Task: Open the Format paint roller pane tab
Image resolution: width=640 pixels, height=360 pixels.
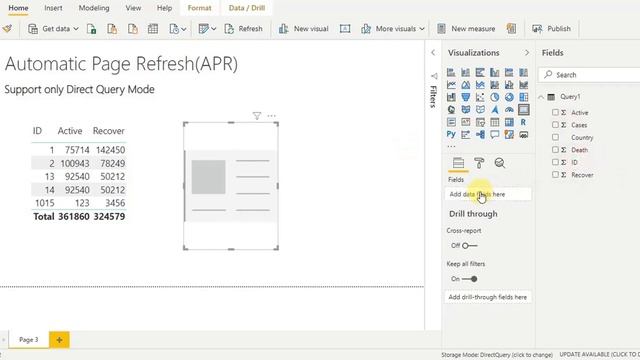Action: pyautogui.click(x=479, y=163)
